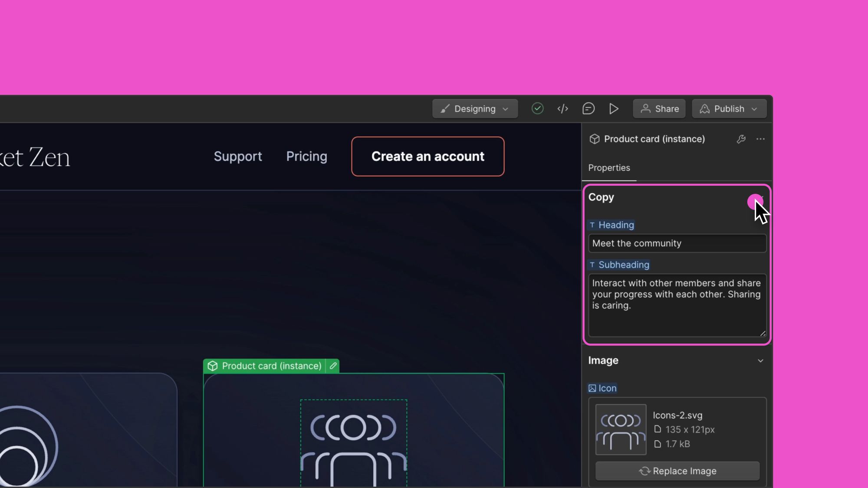Click the Heading property token

pyautogui.click(x=612, y=225)
